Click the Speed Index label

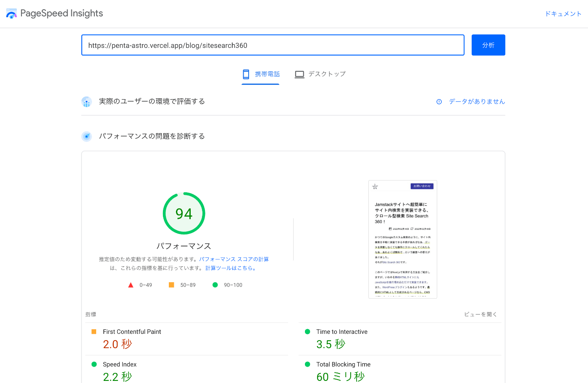[x=120, y=365]
